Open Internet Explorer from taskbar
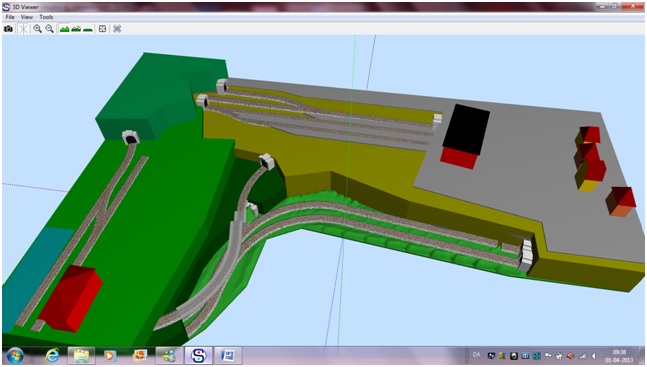The image size is (647, 367). (52, 355)
